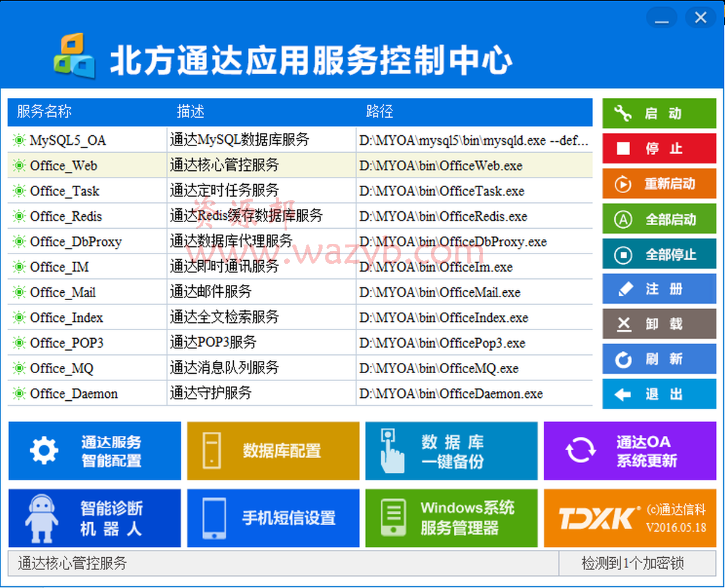Screen dimensions: 725x588
Task: Close the control center window
Action: point(701,18)
